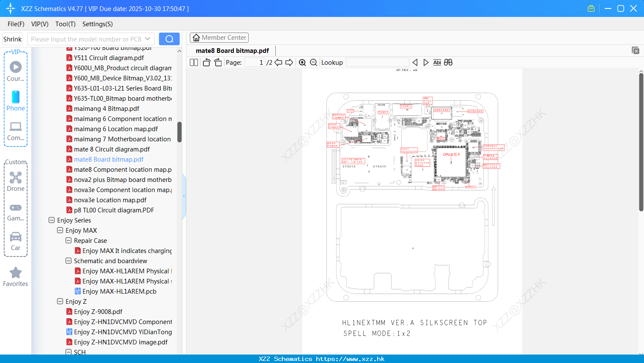Open the Settings(S) menu
This screenshot has width=644, height=363.
point(98,24)
